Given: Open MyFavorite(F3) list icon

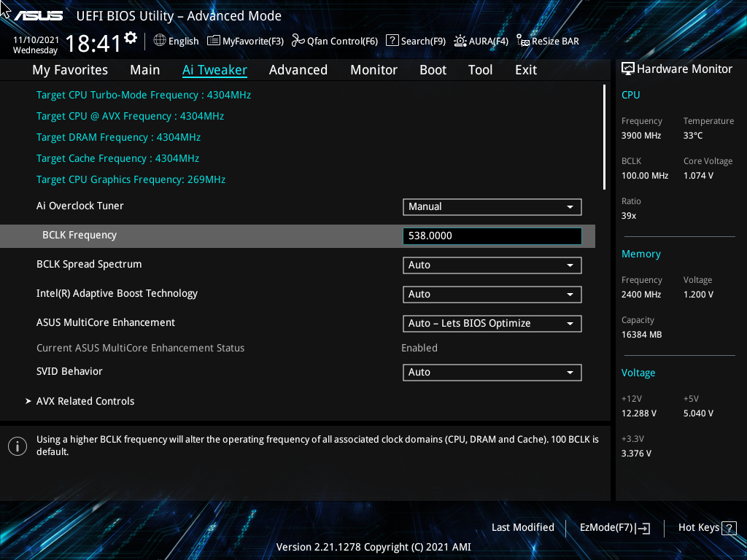Looking at the screenshot, I should (x=214, y=41).
